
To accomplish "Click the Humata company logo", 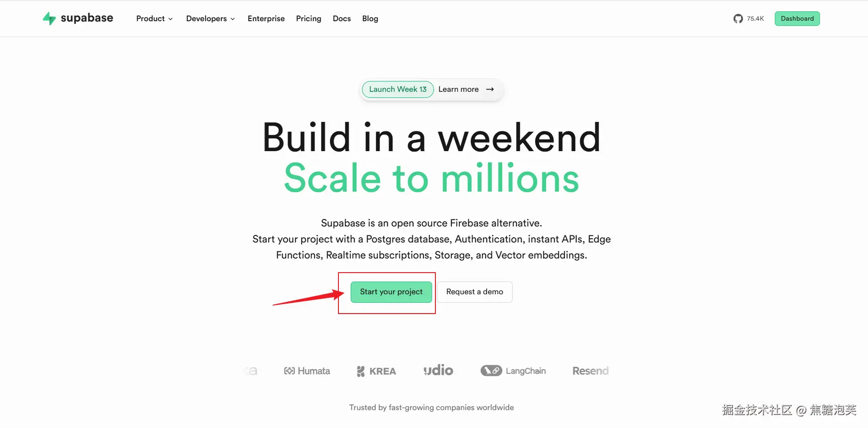I will click(307, 371).
